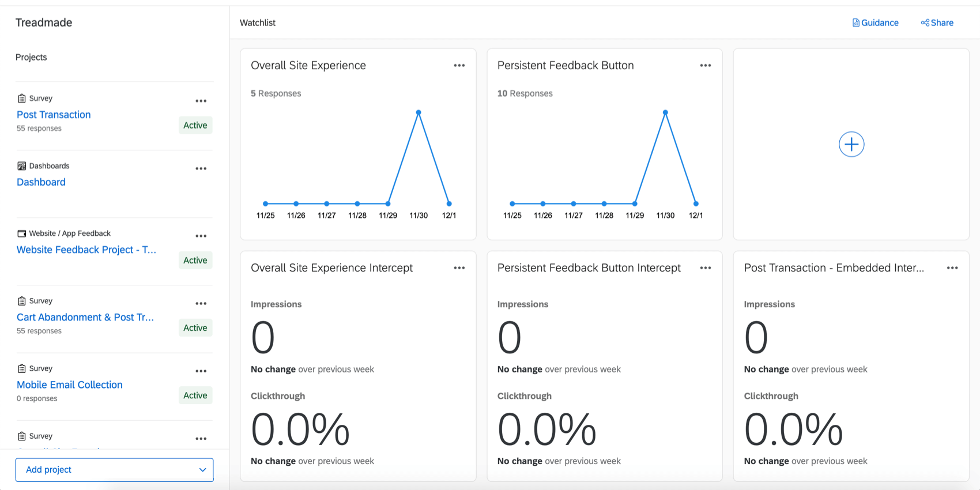This screenshot has height=490, width=980.
Task: Open Mobile Email Collection's three-dot menu
Action: click(x=201, y=371)
